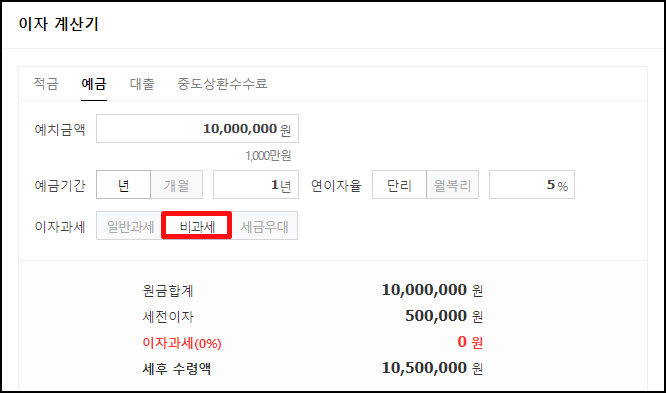
Task: Select 비과세 tax option
Action: pos(197,226)
